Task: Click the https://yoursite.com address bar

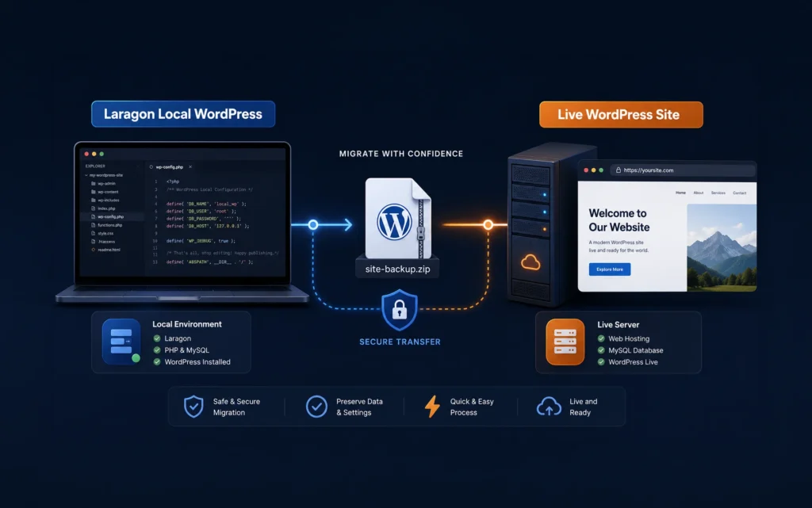Action: click(683, 170)
